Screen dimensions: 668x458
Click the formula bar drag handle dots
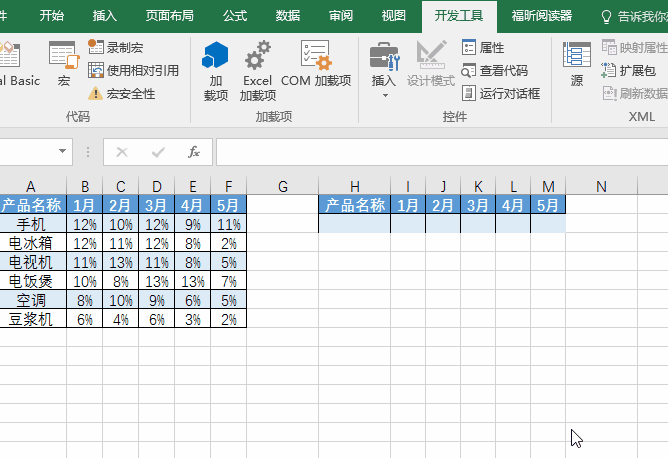point(88,152)
